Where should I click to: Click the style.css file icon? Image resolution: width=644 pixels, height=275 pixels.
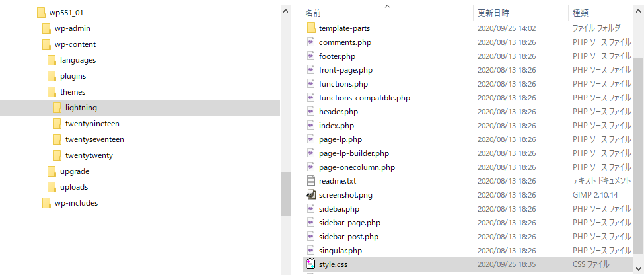(311, 264)
